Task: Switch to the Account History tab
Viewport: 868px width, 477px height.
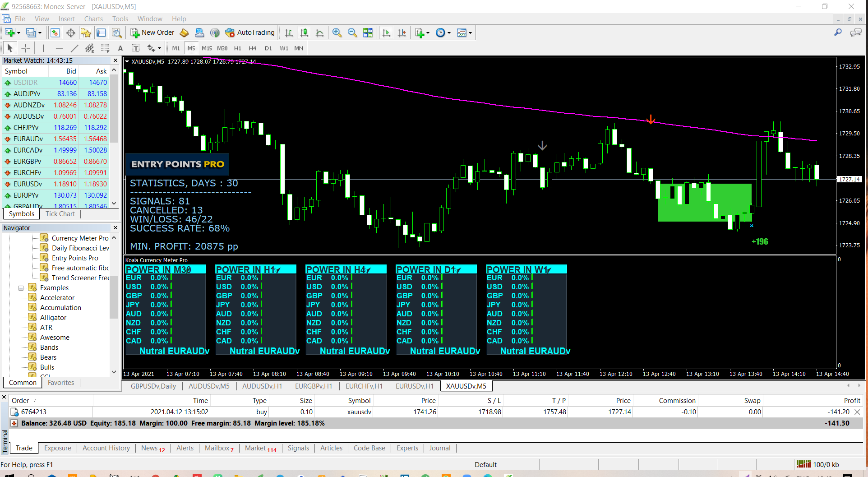Action: (106, 448)
